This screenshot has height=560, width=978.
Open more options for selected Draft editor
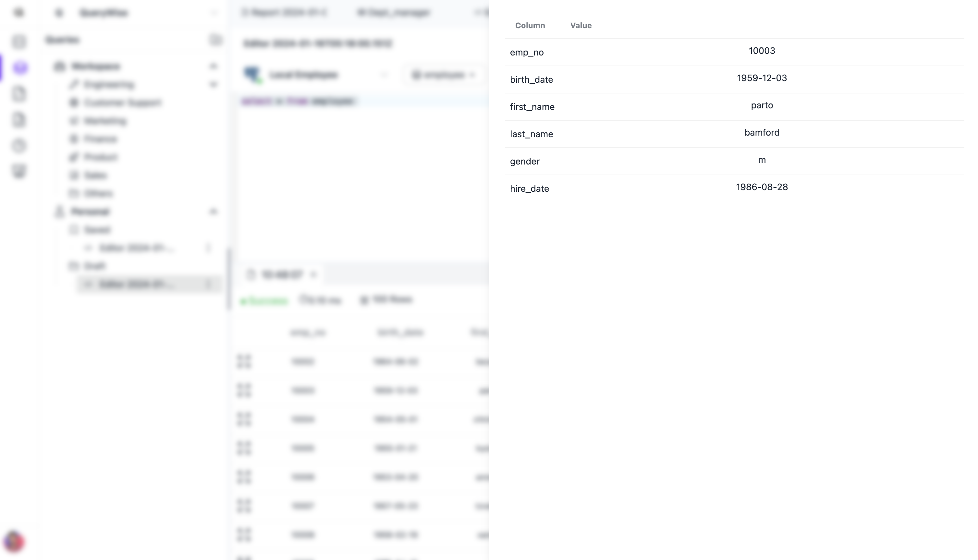(x=208, y=284)
